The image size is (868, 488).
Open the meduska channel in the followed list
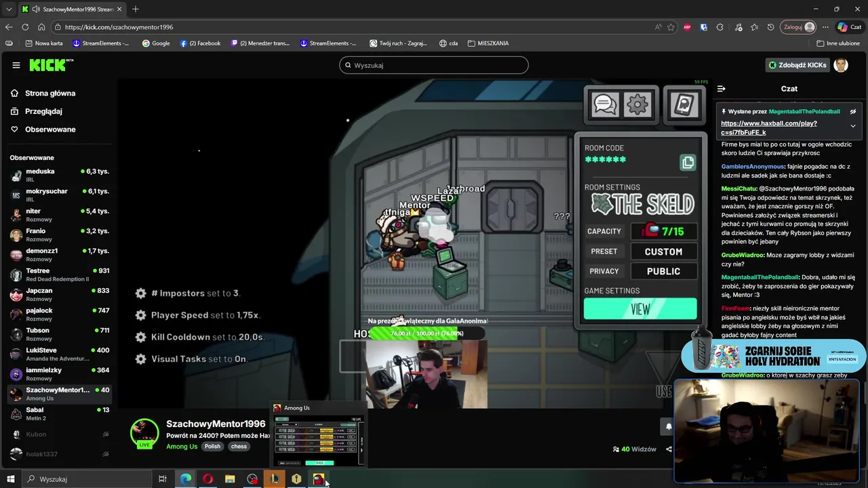click(x=60, y=176)
